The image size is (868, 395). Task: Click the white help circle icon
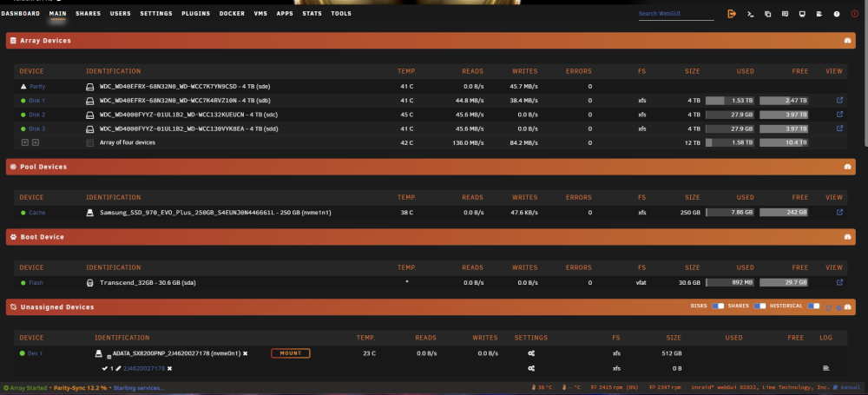point(837,14)
